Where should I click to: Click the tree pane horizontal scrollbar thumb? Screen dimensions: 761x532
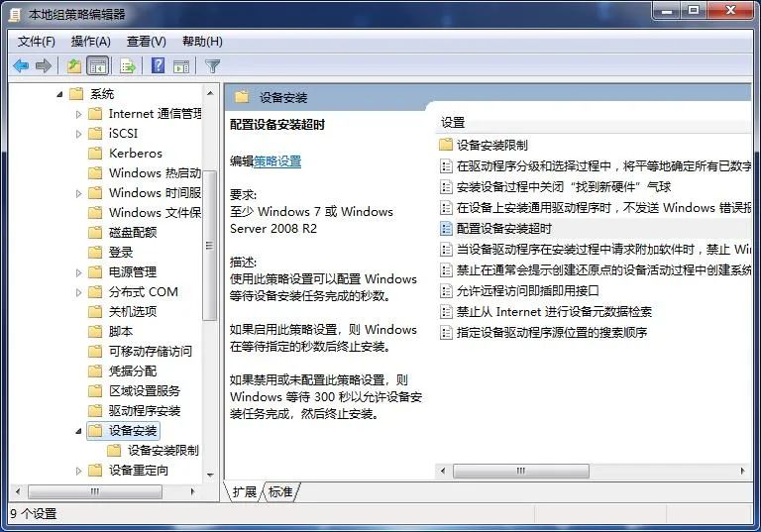pos(95,491)
